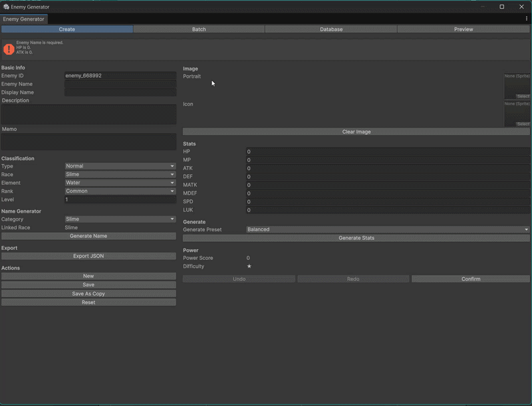Image resolution: width=532 pixels, height=406 pixels.
Task: Click the Reset button
Action: 88,302
